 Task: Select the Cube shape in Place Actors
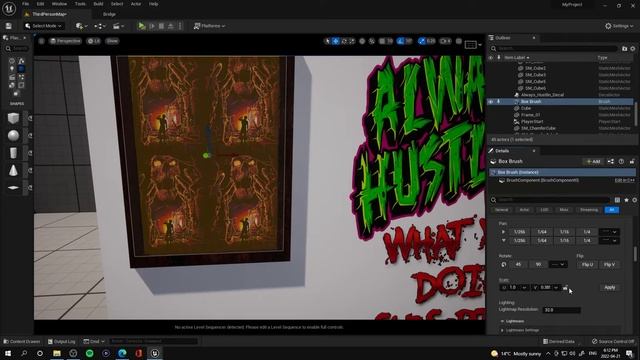13,118
